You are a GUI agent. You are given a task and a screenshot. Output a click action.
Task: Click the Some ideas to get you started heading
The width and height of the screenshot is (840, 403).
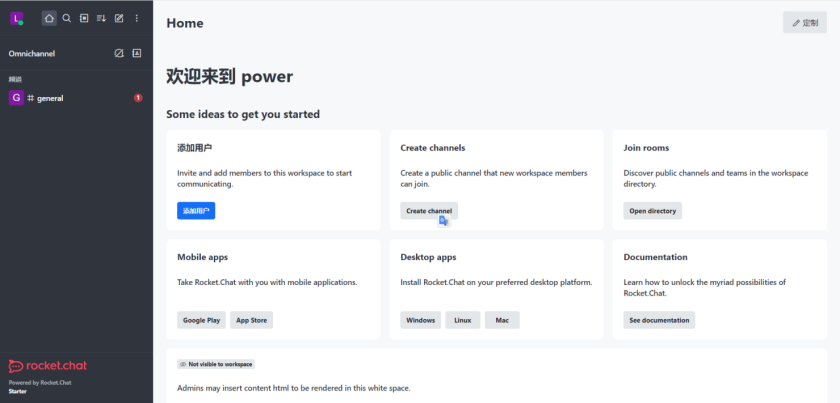[243, 114]
